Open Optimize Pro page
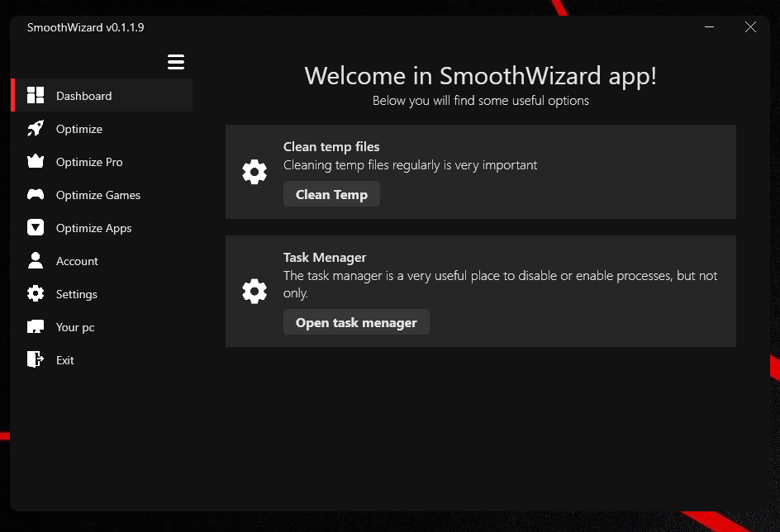Image resolution: width=780 pixels, height=532 pixels. pyautogui.click(x=102, y=162)
